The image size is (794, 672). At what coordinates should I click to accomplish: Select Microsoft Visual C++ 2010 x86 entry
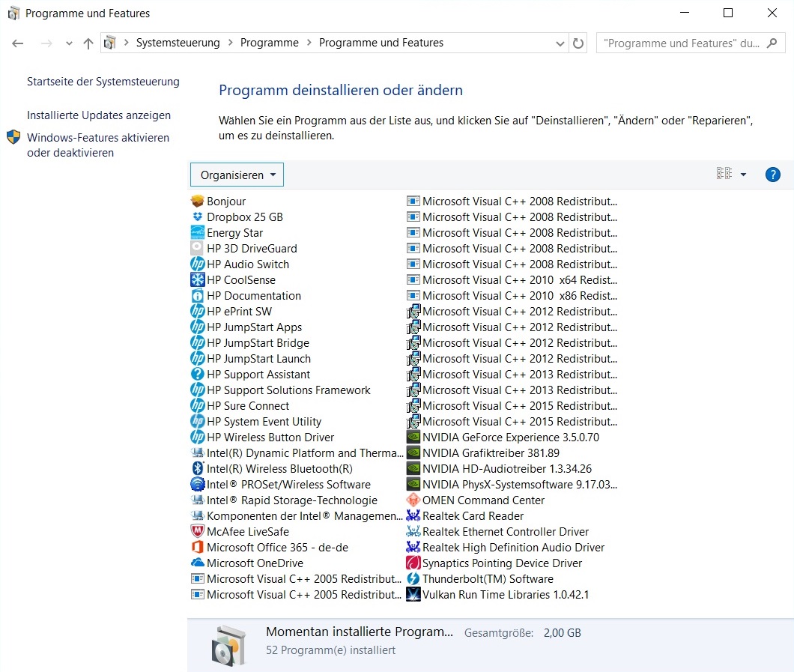coord(512,295)
